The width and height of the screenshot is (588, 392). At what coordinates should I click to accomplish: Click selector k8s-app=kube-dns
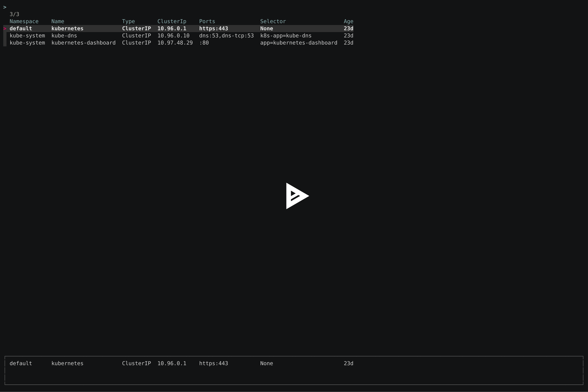tap(286, 36)
